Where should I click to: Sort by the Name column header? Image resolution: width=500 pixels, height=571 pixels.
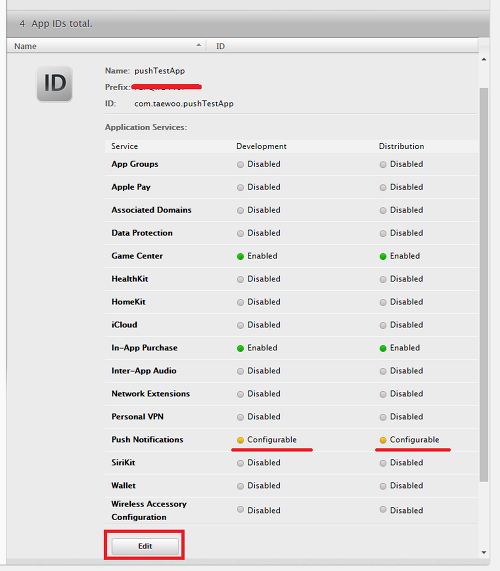point(106,46)
